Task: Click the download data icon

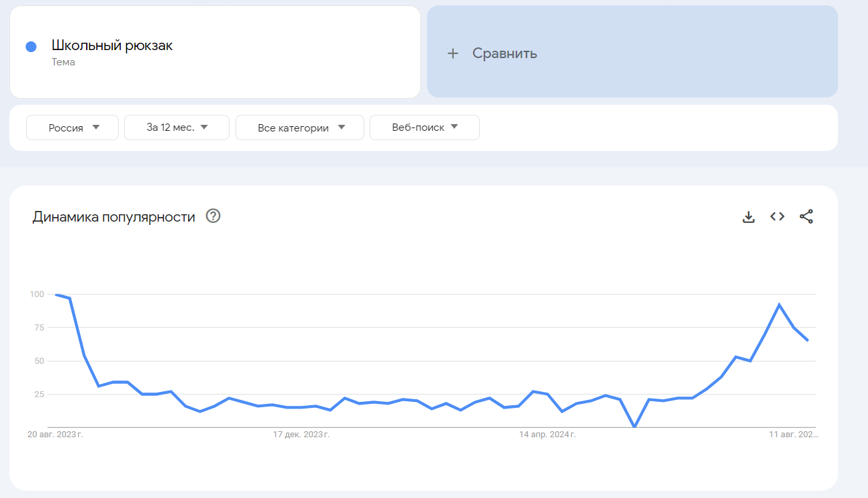Action: point(748,216)
